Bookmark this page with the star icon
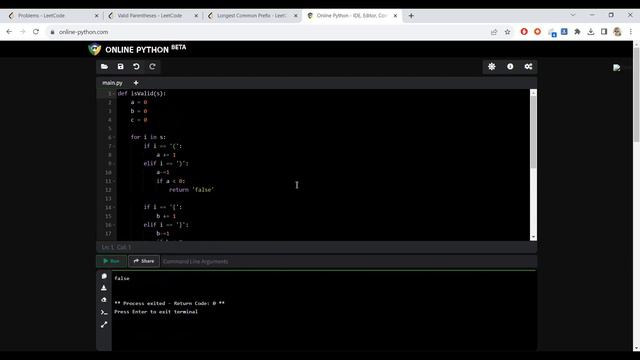640x360 pixels. coord(507,31)
